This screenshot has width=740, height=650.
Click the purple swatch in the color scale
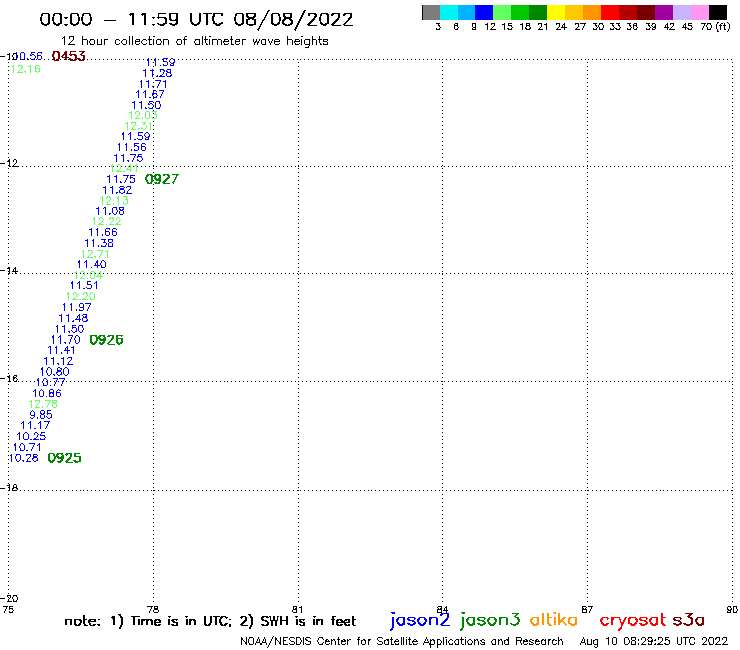(x=664, y=12)
